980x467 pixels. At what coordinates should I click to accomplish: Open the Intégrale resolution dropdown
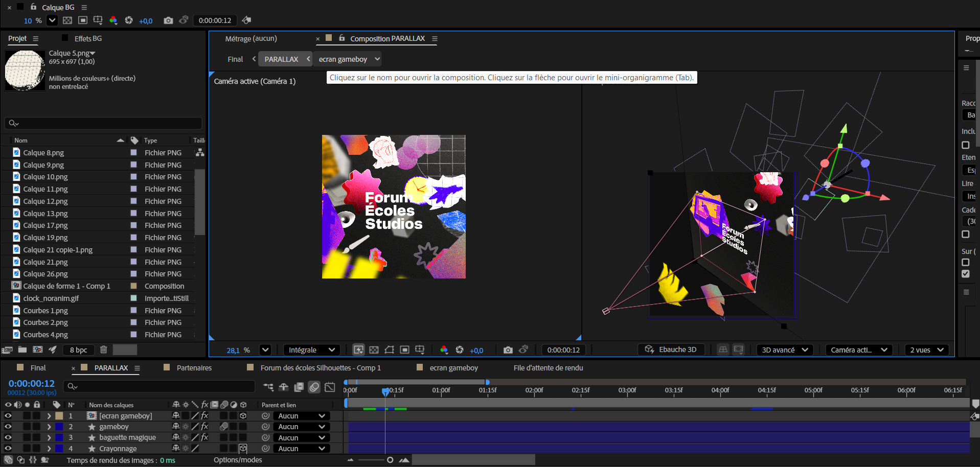tap(311, 350)
